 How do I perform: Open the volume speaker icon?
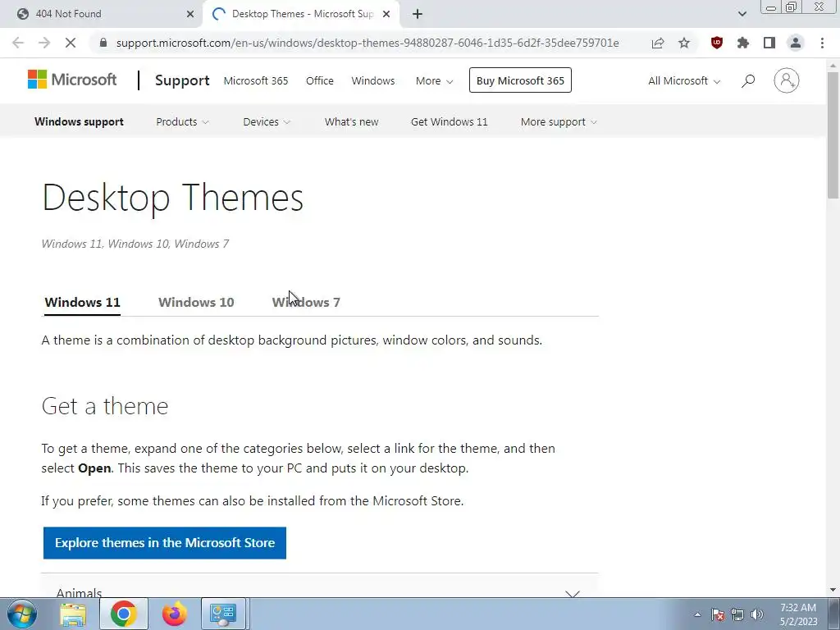tap(757, 614)
